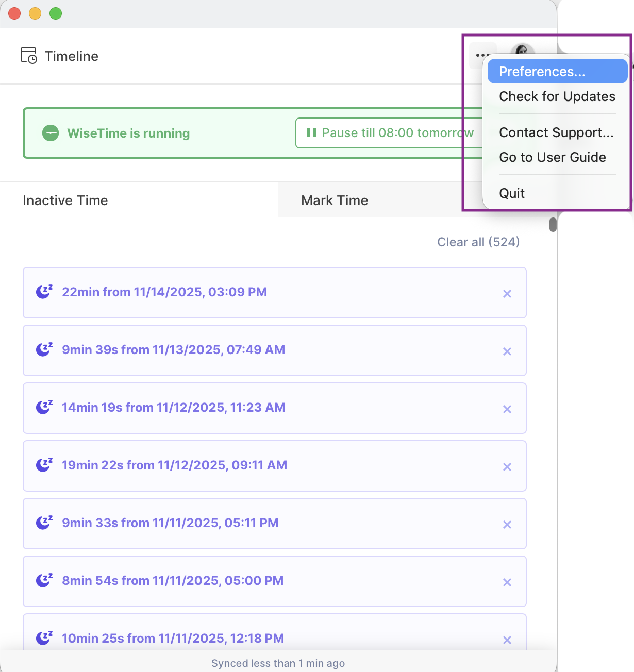Select Contact Support from the menu
The image size is (634, 672).
coord(556,132)
